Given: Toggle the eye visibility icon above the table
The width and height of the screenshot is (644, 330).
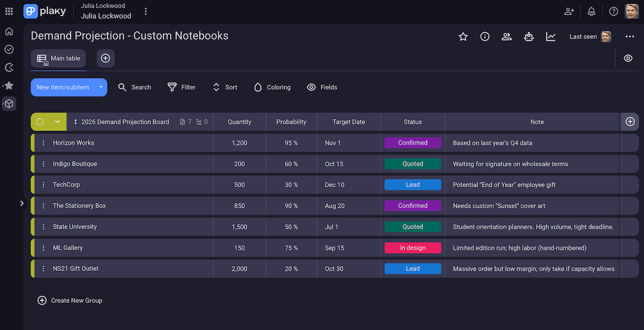Looking at the screenshot, I should (x=628, y=58).
